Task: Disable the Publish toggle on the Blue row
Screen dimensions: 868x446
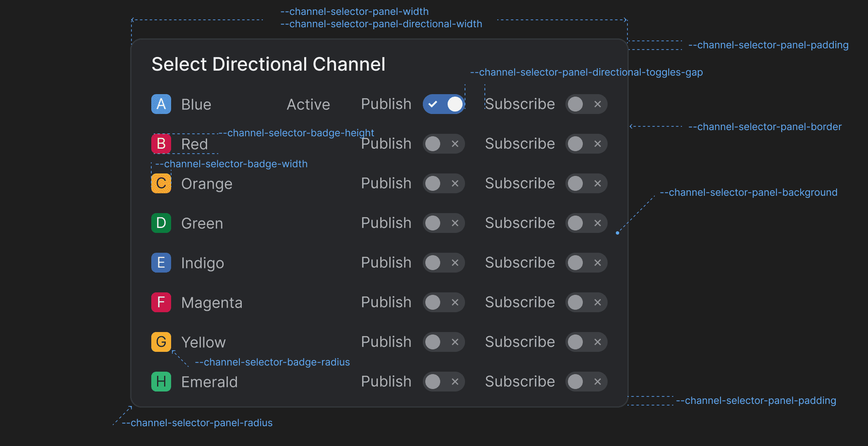Action: click(444, 104)
